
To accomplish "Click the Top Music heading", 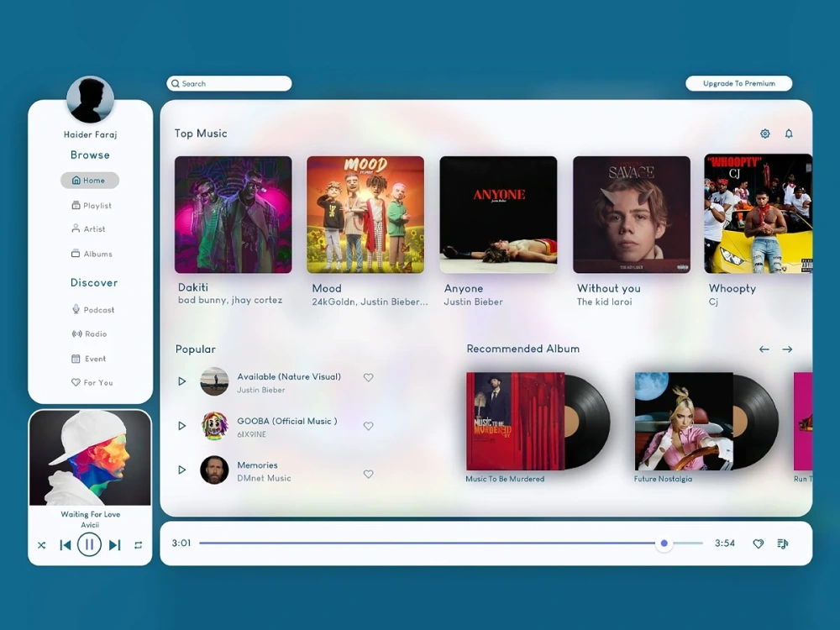I will 201,134.
